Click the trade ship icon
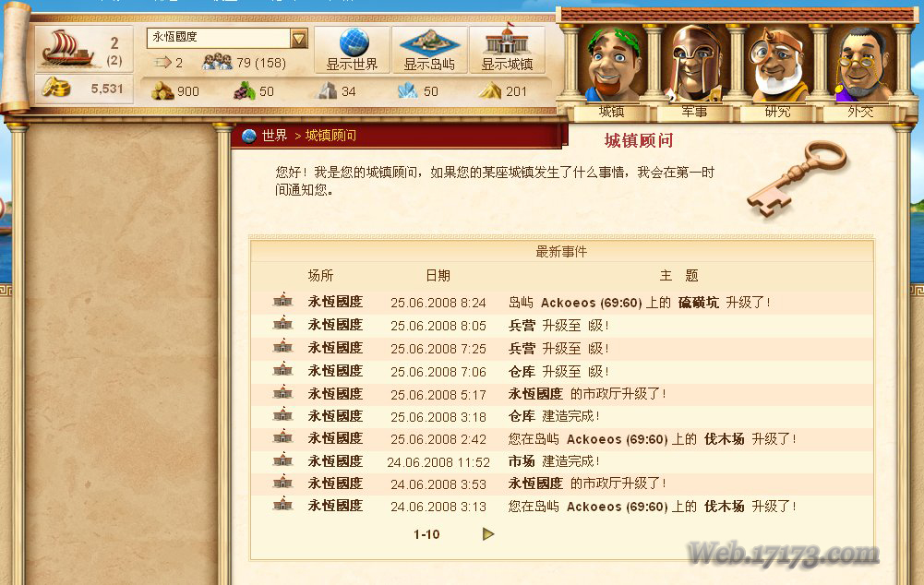Screen dimensions: 924x585 tap(66, 48)
